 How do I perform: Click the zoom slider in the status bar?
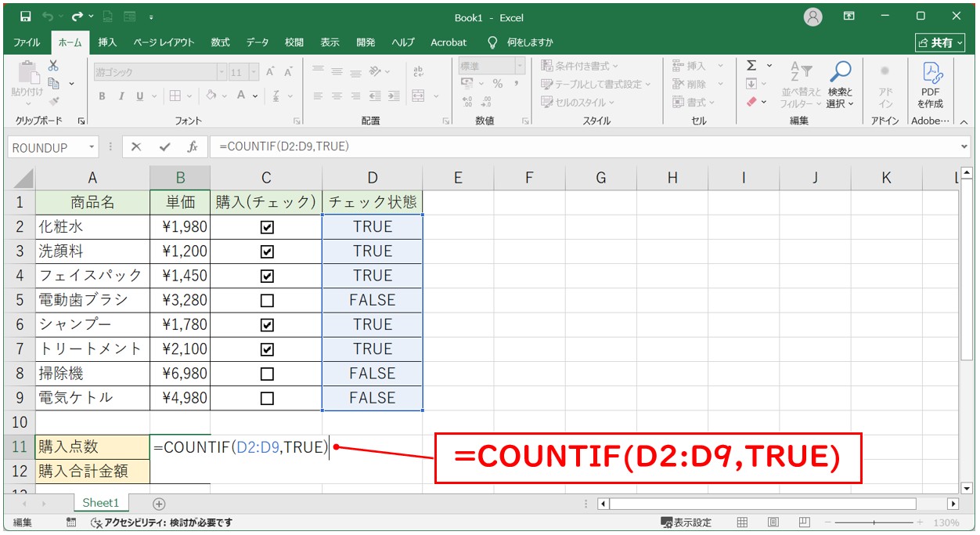pos(875,522)
